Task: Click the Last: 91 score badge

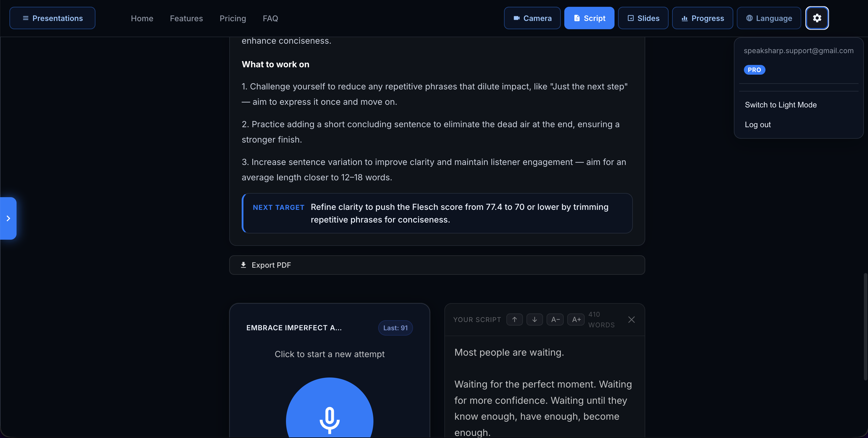Action: pos(395,328)
